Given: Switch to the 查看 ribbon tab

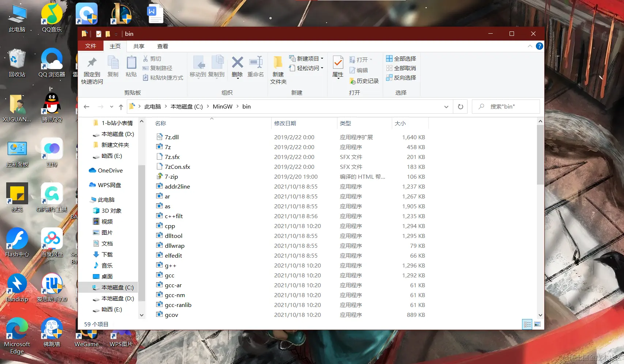Looking at the screenshot, I should click(163, 46).
